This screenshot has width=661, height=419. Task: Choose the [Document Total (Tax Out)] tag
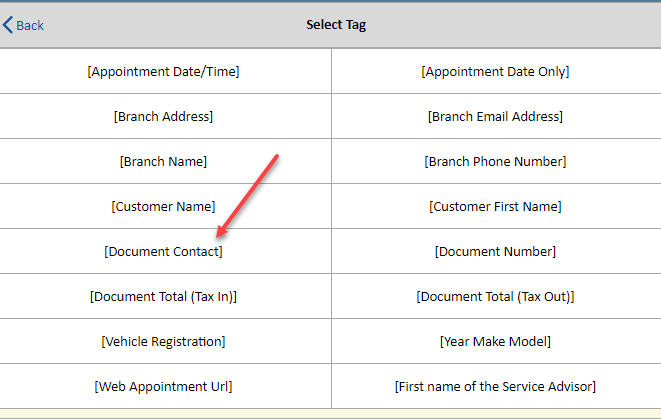(x=496, y=296)
